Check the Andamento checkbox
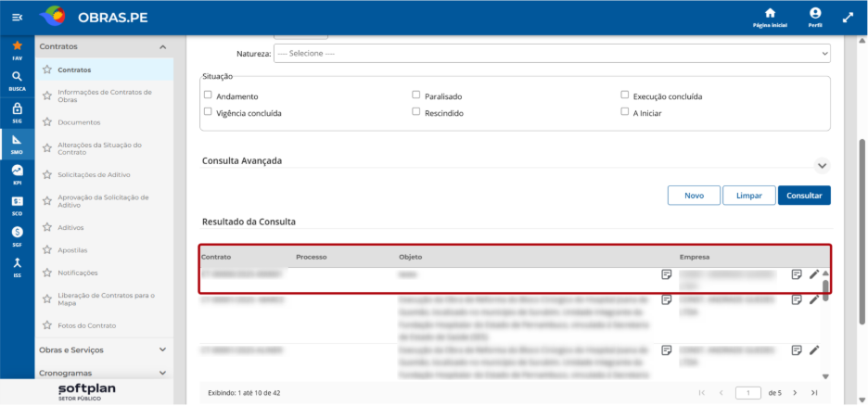 pyautogui.click(x=208, y=95)
